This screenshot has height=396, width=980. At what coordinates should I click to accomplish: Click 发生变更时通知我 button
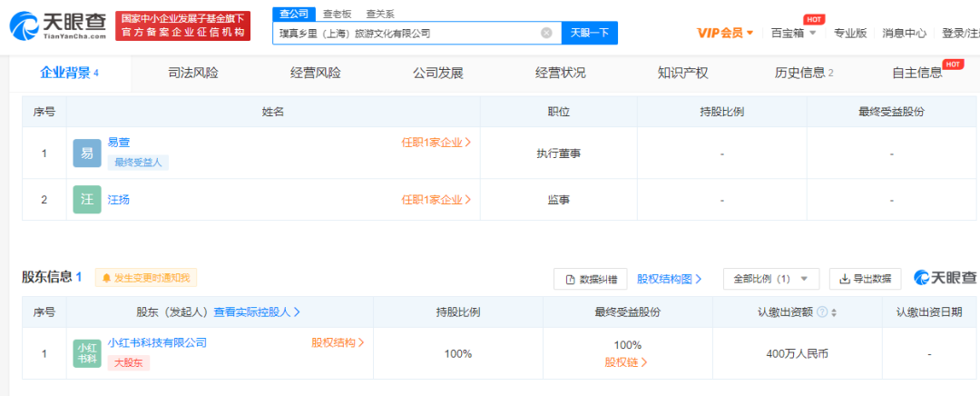(145, 278)
